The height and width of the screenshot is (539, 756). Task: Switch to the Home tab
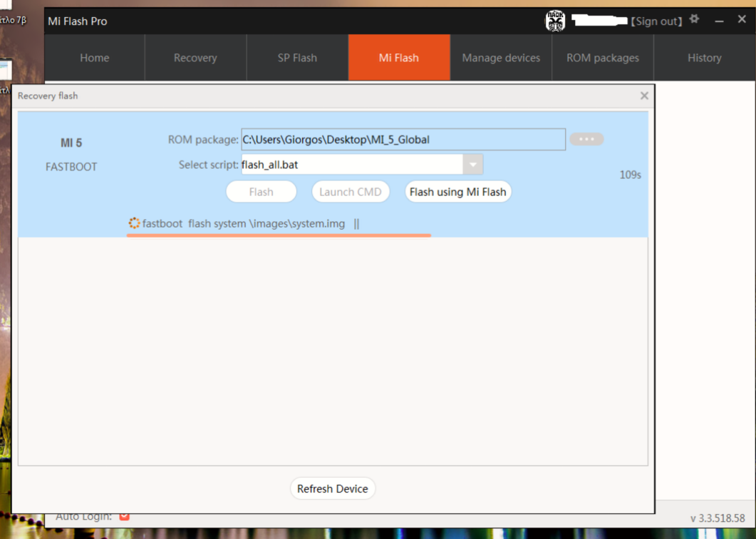[x=95, y=58]
